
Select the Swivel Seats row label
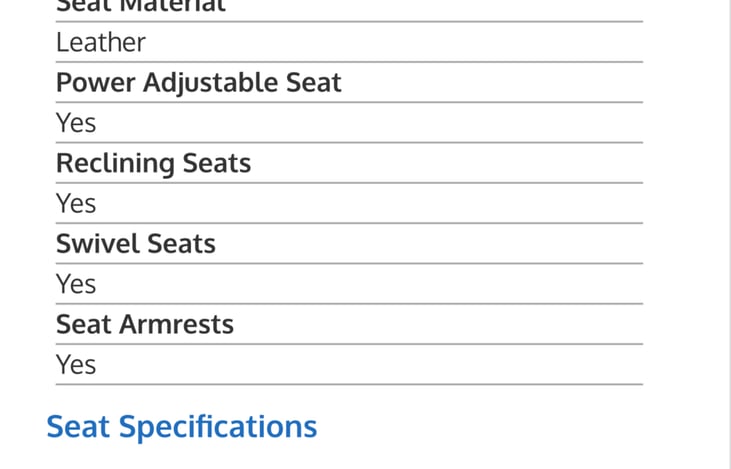pyautogui.click(x=135, y=243)
